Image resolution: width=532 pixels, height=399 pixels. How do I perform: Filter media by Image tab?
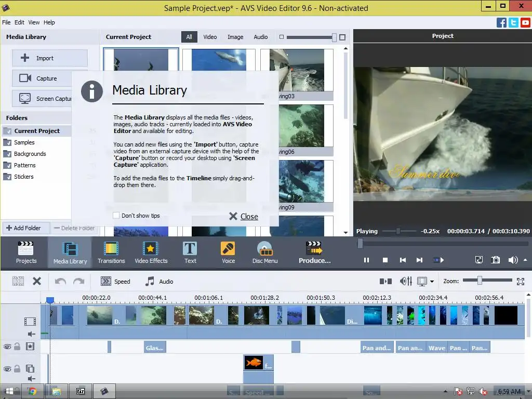click(x=235, y=37)
